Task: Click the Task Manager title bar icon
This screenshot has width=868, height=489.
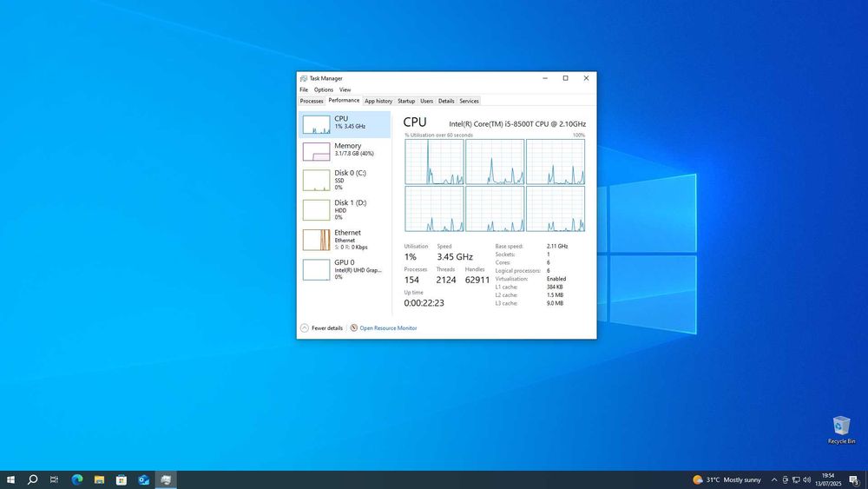Action: (303, 79)
